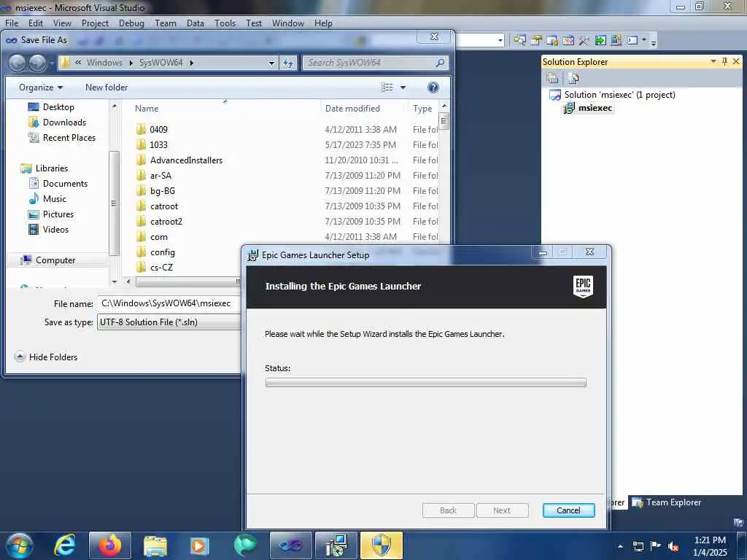
Task: Expand the address bar path history dropdown
Action: coord(271,63)
